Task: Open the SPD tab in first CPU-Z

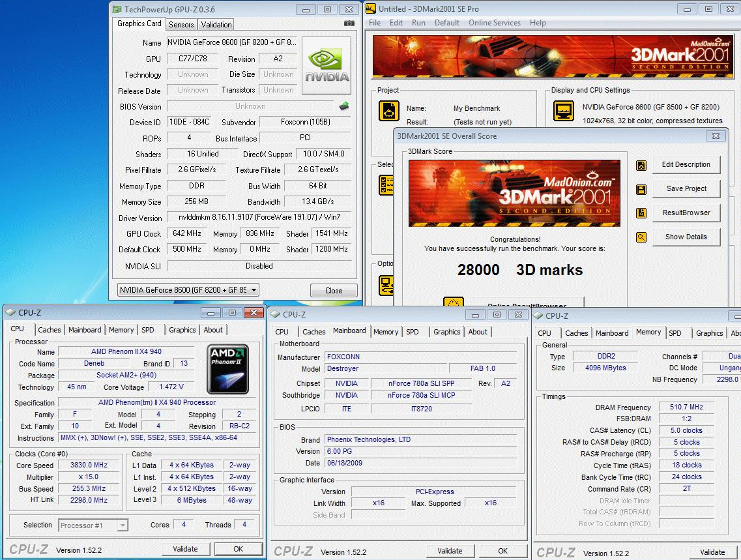Action: point(147,330)
